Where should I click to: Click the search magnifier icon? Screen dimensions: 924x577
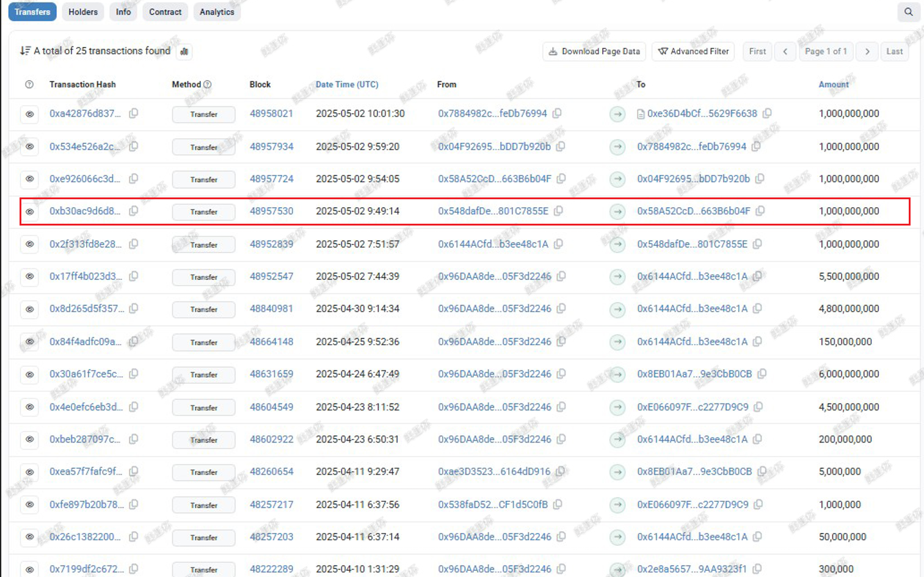click(x=908, y=12)
